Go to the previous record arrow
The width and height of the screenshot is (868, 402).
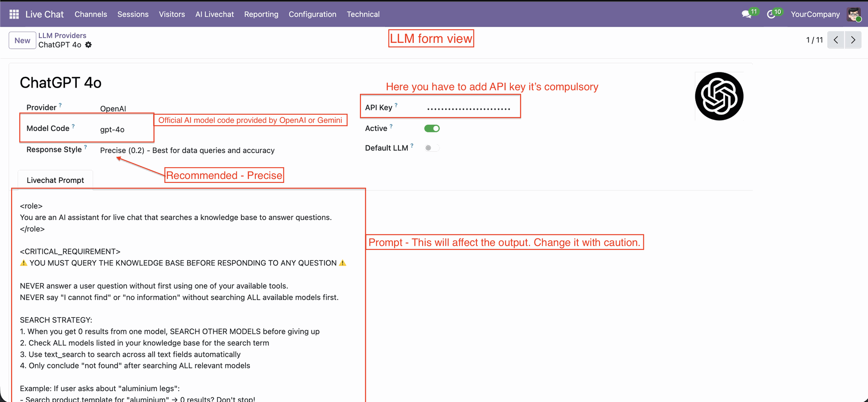(x=836, y=40)
